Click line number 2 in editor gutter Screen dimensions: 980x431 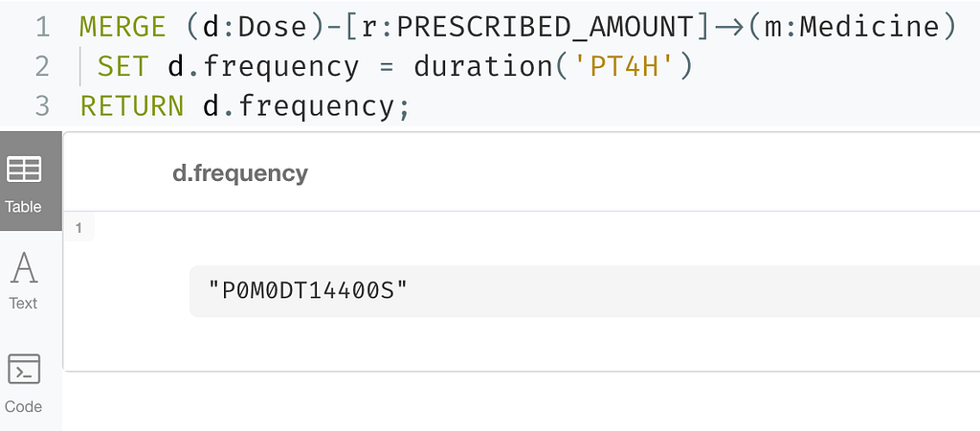pos(42,66)
